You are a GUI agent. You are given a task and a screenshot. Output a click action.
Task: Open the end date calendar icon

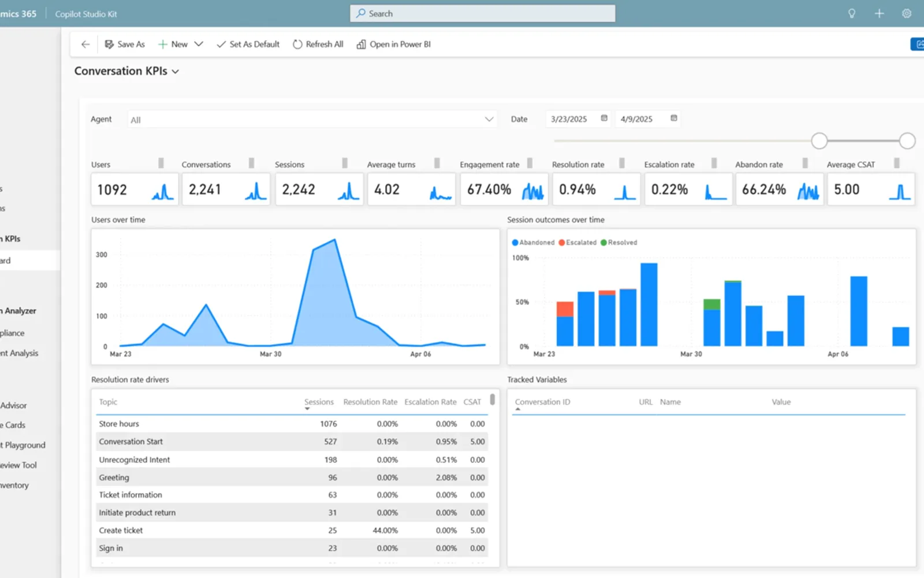click(x=673, y=118)
